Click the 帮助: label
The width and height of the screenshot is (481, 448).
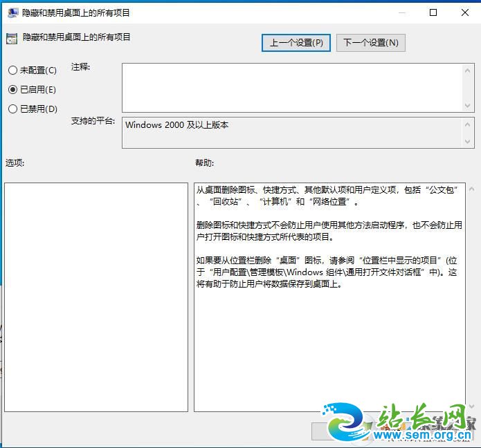[x=205, y=162]
